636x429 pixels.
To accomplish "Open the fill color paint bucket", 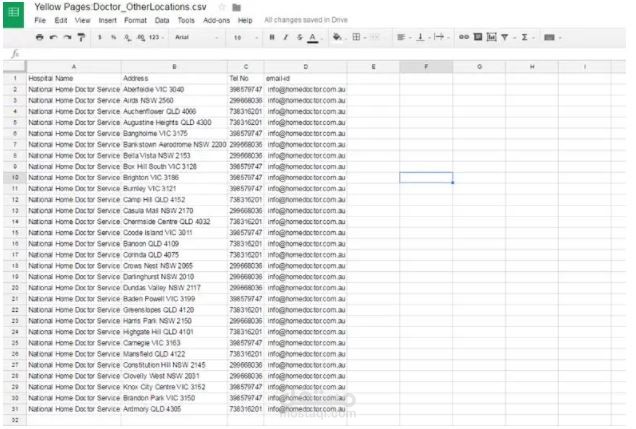I will (337, 37).
